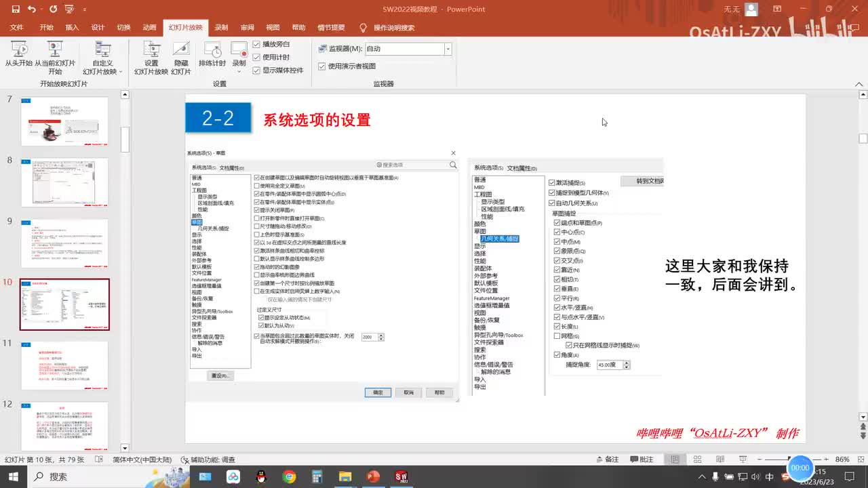Switch to the 情节提要 tab

pos(331,28)
